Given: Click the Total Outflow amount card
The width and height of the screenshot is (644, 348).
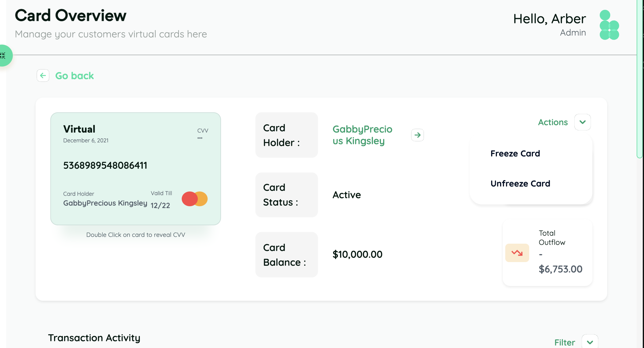Looking at the screenshot, I should coord(560,269).
